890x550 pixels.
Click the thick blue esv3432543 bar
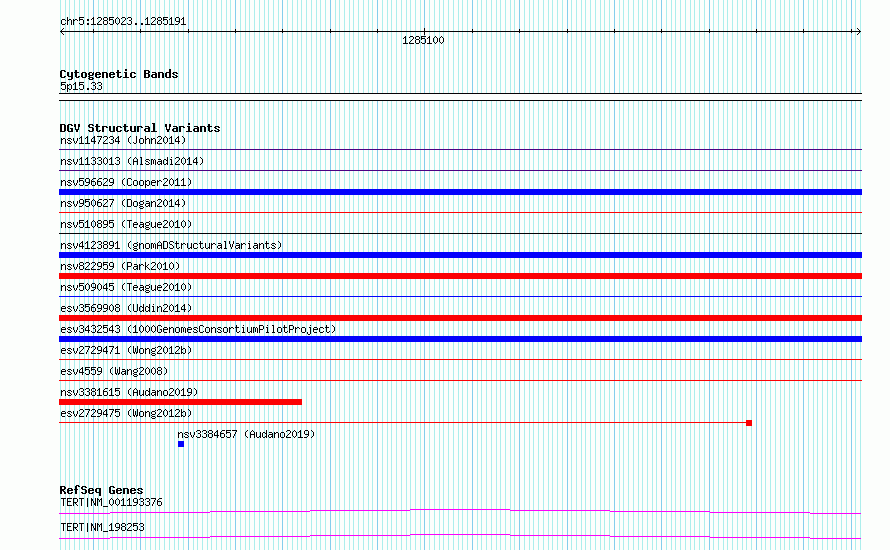460,339
